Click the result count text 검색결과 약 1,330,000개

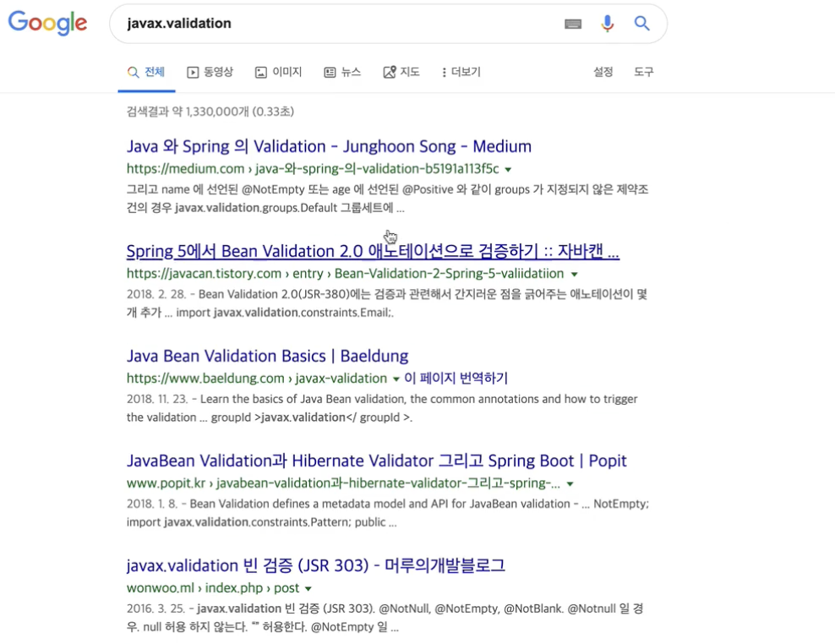coord(210,112)
